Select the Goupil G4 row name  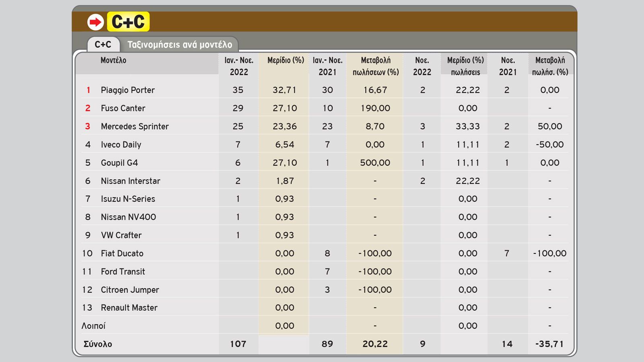pos(119,162)
